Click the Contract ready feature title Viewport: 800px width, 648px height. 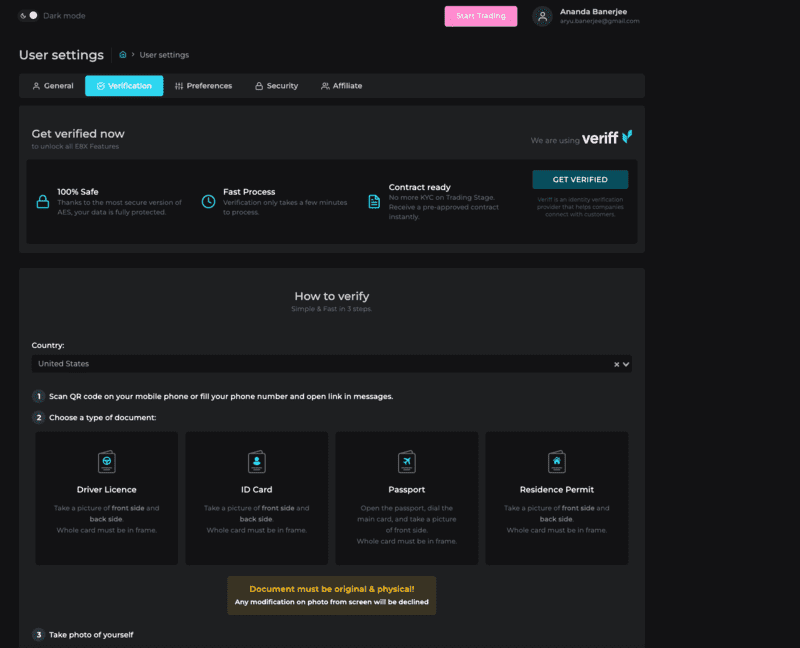pyautogui.click(x=419, y=187)
